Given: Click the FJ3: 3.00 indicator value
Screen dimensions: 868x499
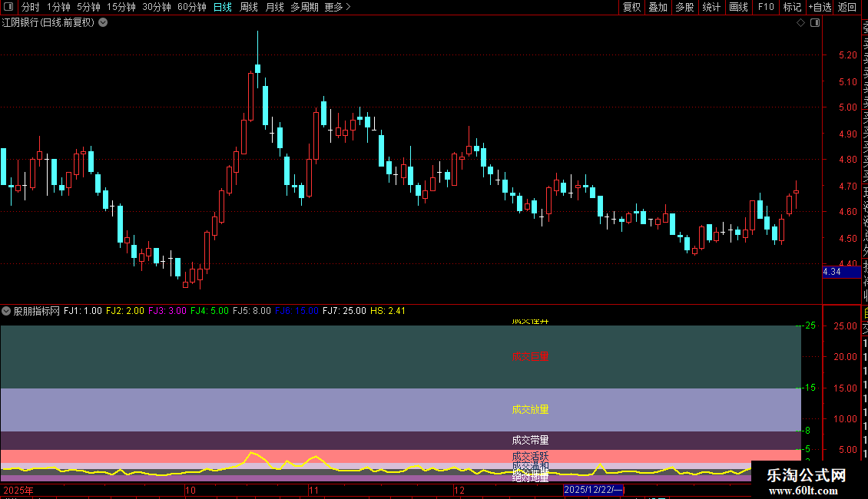Looking at the screenshot, I should coord(167,311).
